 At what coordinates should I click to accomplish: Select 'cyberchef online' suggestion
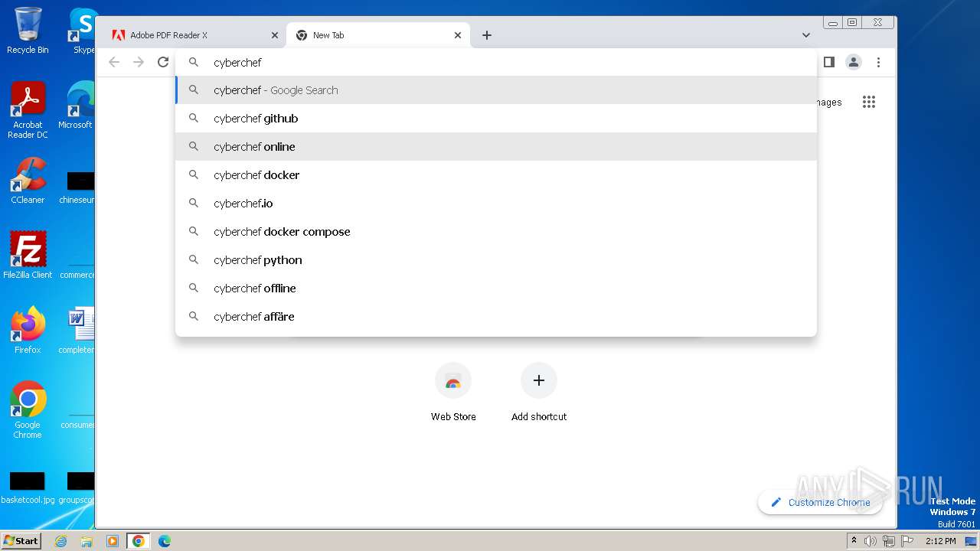coord(496,147)
